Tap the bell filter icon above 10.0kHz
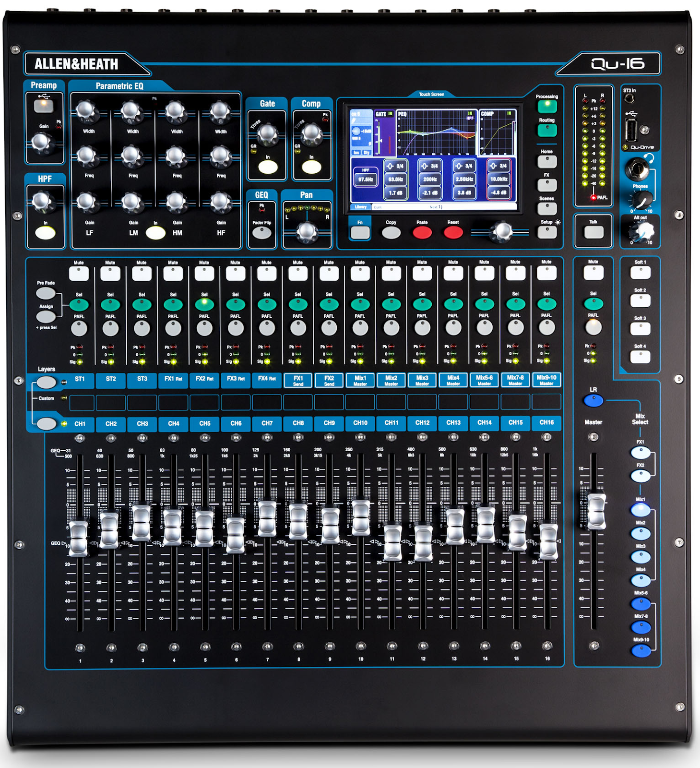Viewport: 700px width, 768px height. pos(493,166)
